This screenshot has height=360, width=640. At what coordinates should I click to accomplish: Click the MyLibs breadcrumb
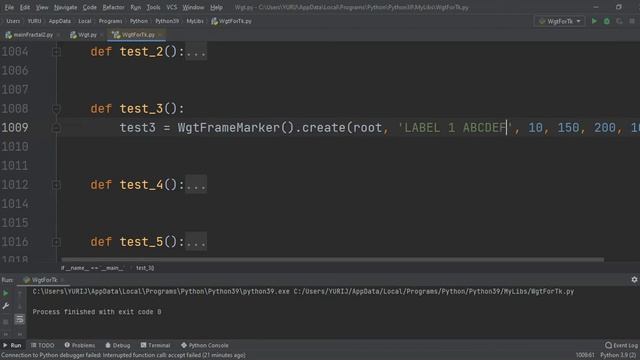pyautogui.click(x=195, y=21)
